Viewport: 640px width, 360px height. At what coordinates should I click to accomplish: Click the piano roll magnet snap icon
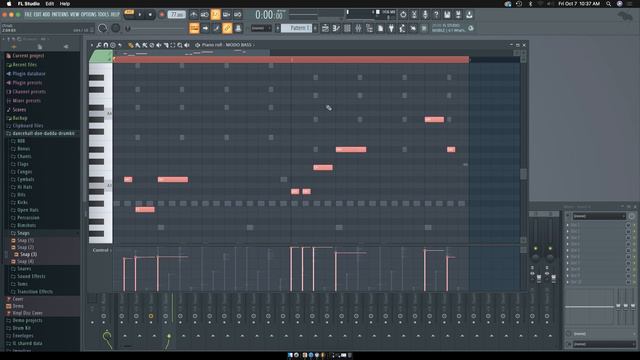106,45
